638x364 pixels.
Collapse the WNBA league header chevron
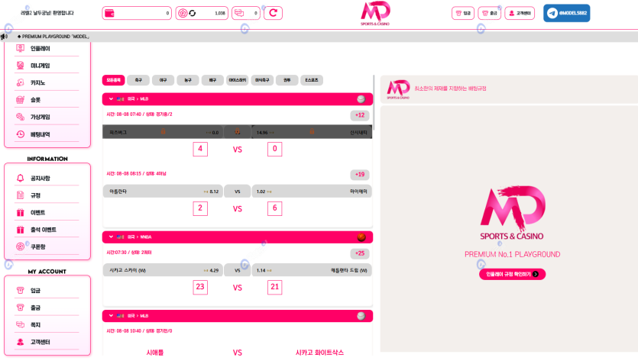pos(111,237)
